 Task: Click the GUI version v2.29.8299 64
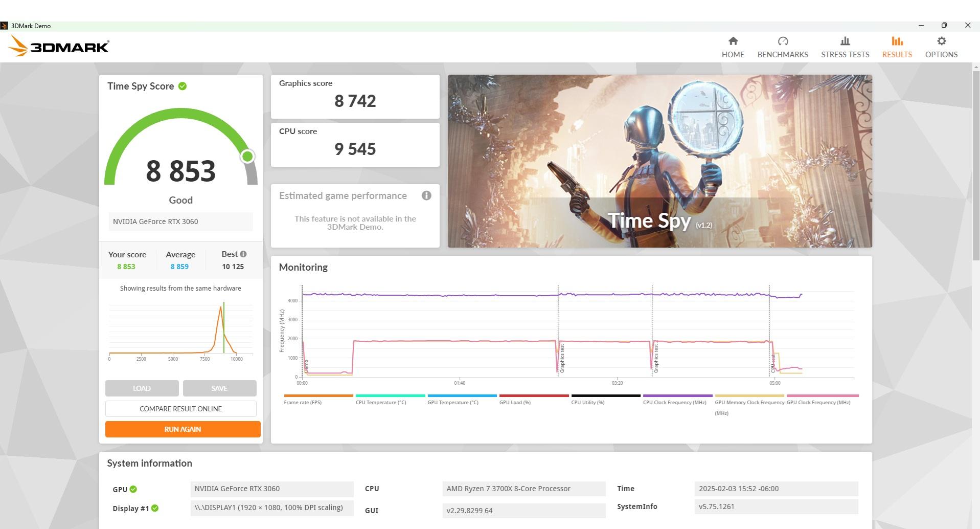click(x=524, y=511)
